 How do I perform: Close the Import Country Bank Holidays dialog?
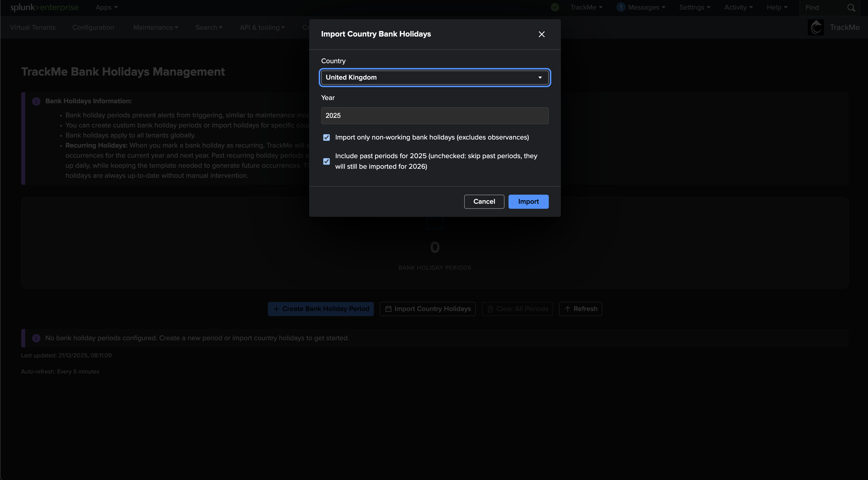point(541,35)
